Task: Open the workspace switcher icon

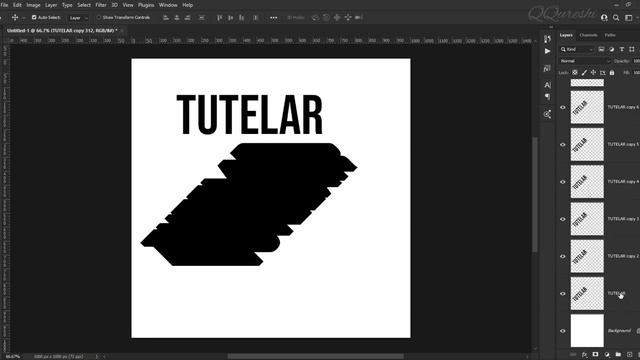Action: pyautogui.click(x=629, y=18)
